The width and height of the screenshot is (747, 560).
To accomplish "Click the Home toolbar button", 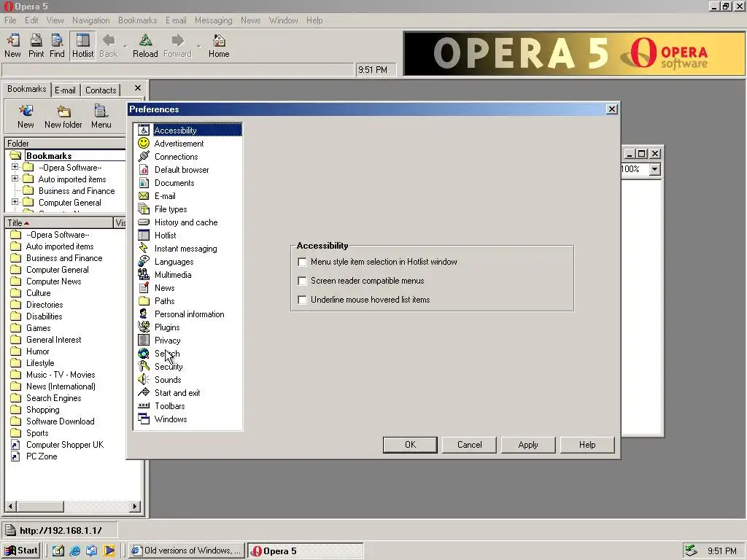I will tap(219, 46).
